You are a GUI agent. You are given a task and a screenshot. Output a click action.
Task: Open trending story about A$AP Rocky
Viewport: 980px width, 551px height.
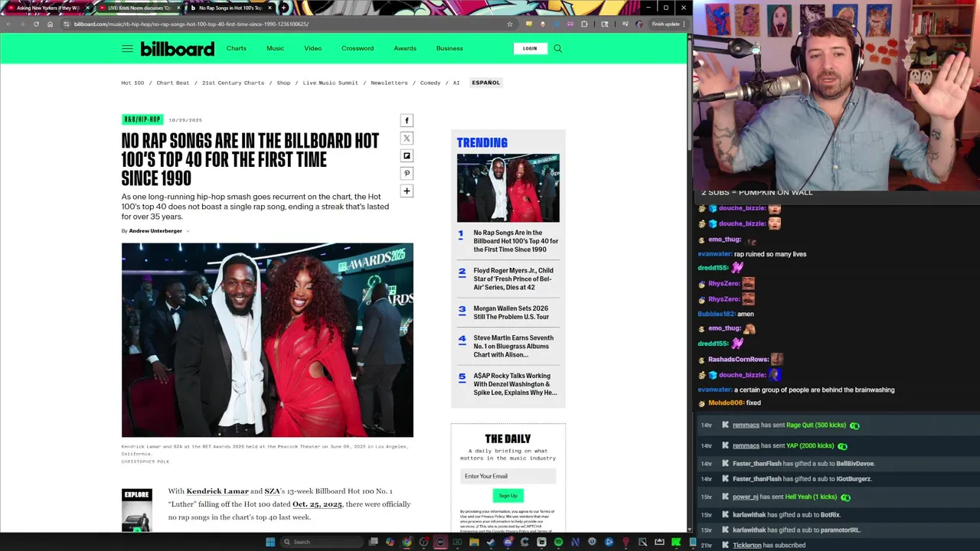click(x=514, y=384)
